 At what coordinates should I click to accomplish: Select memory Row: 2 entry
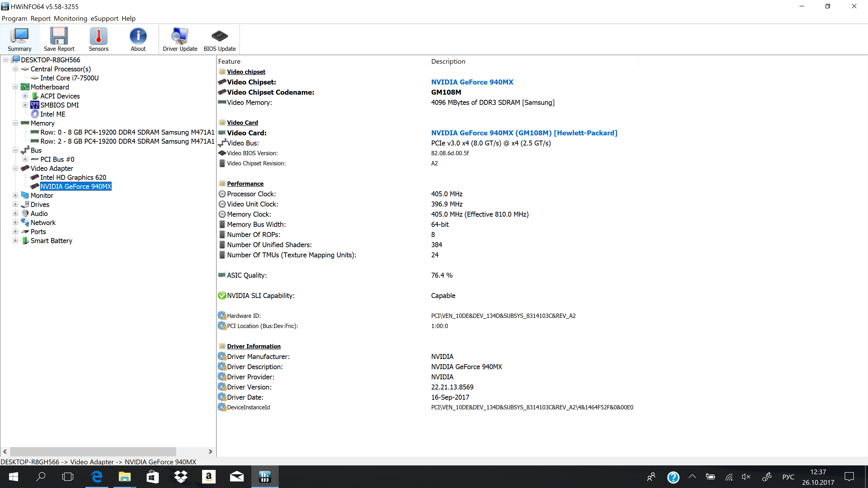pos(127,141)
